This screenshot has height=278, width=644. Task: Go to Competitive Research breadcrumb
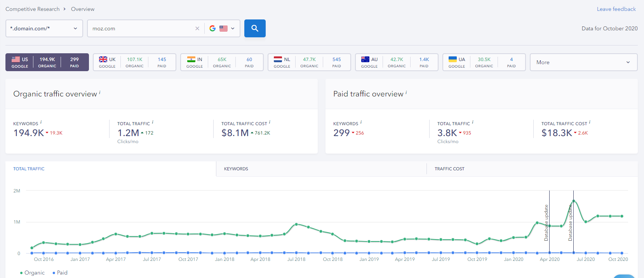[x=33, y=9]
